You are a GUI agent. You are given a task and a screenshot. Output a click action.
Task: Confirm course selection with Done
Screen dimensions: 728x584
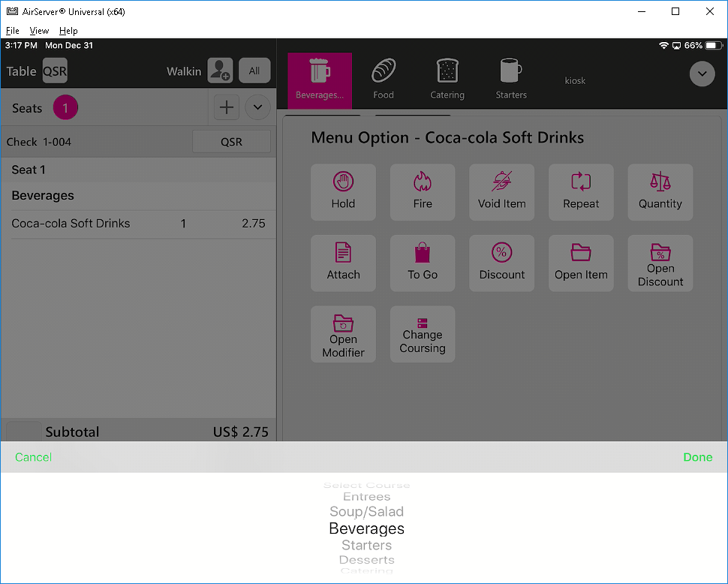tap(697, 457)
